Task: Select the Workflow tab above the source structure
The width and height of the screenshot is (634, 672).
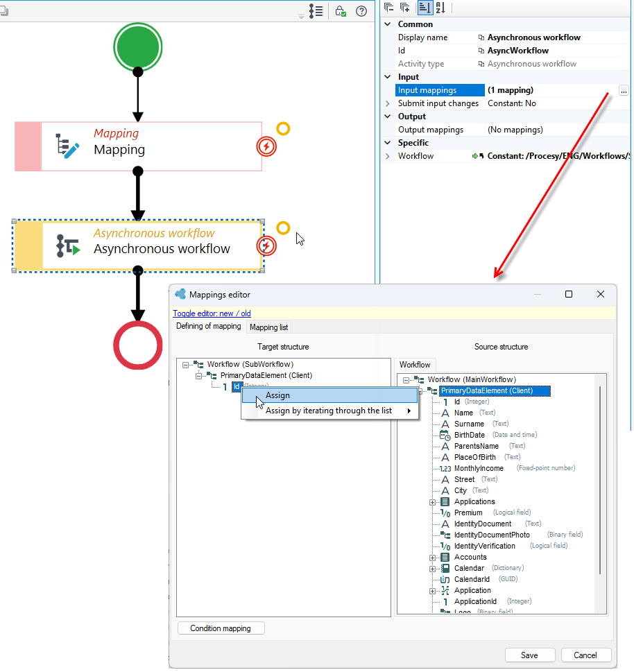Action: (415, 365)
